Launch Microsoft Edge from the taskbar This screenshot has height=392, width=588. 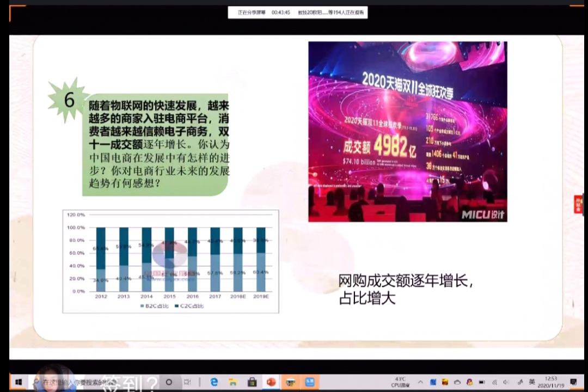point(214,382)
